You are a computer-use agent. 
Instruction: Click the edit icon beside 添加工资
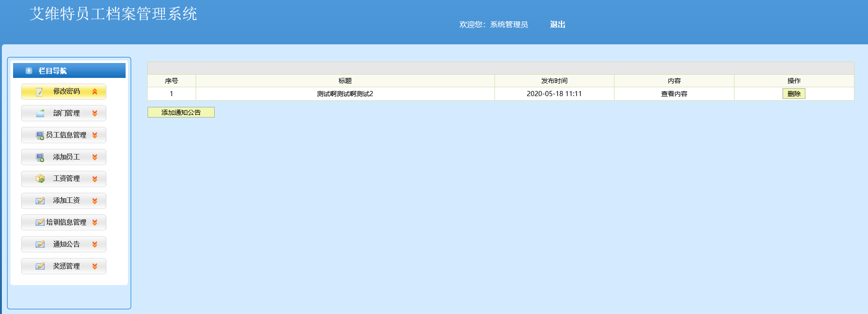coord(40,201)
